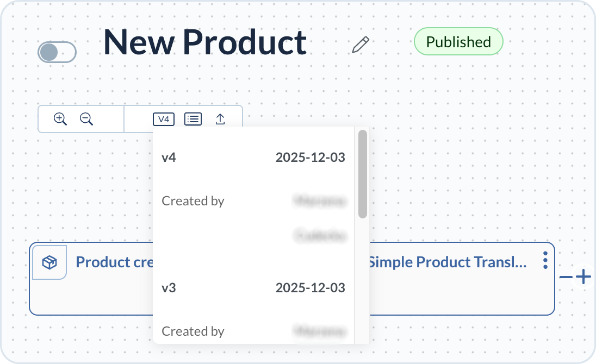This screenshot has height=364, width=596.
Task: Select version v4 from the list
Action: [x=169, y=158]
